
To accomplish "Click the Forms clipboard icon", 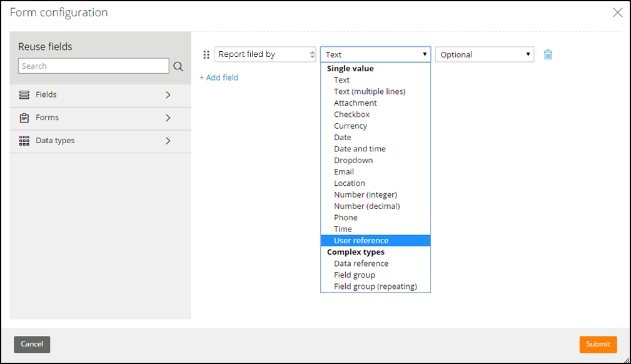I will tap(24, 118).
